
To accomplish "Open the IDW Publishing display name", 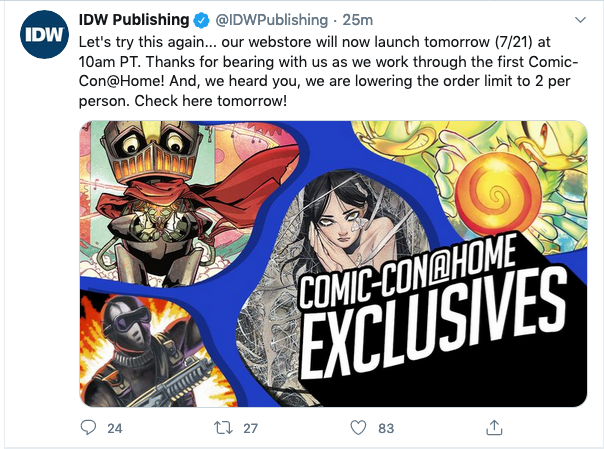I will [134, 20].
